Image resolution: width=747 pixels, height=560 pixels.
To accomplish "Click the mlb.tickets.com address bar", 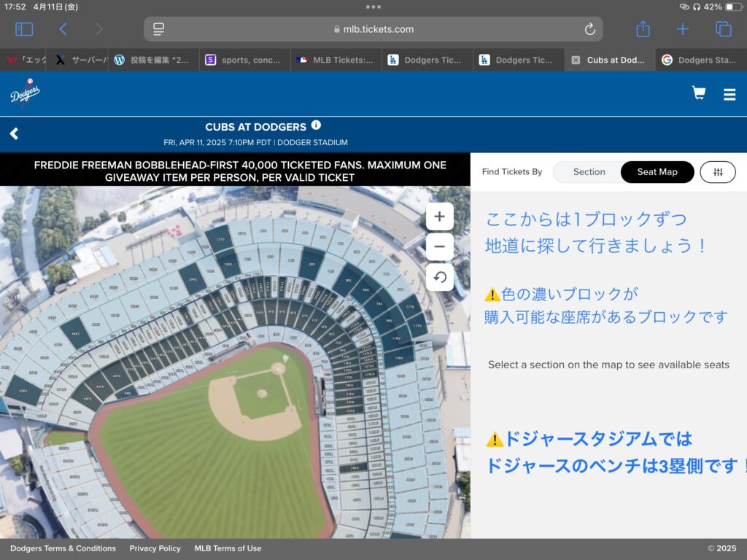I will pyautogui.click(x=373, y=29).
